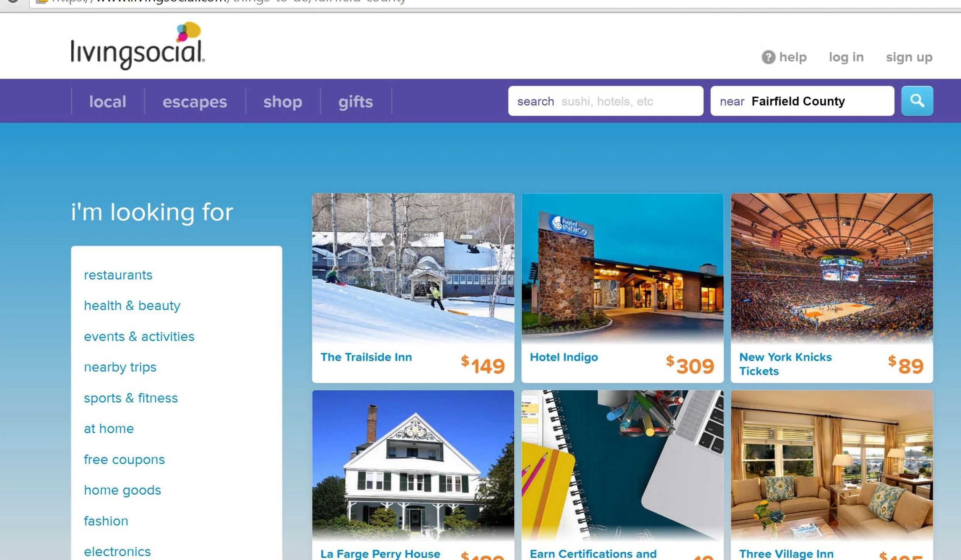The width and height of the screenshot is (961, 560).
Task: Open the Hotel Indigo building photo
Action: (622, 268)
